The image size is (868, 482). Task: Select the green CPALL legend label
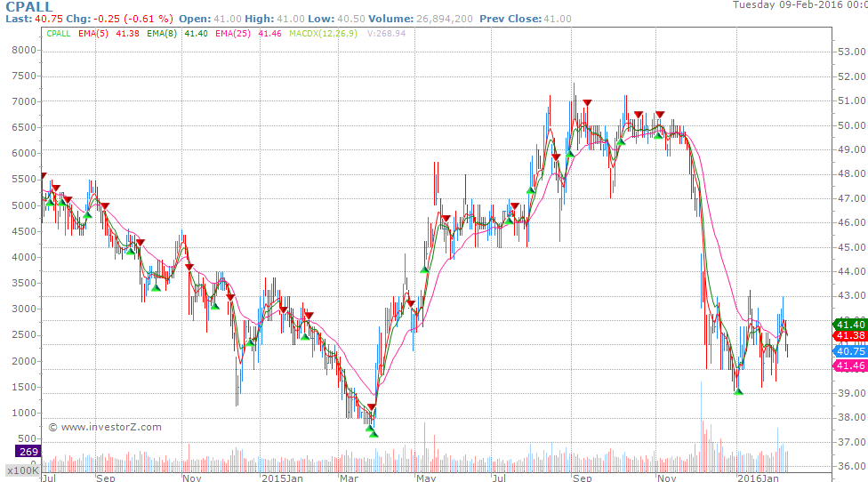tap(58, 34)
